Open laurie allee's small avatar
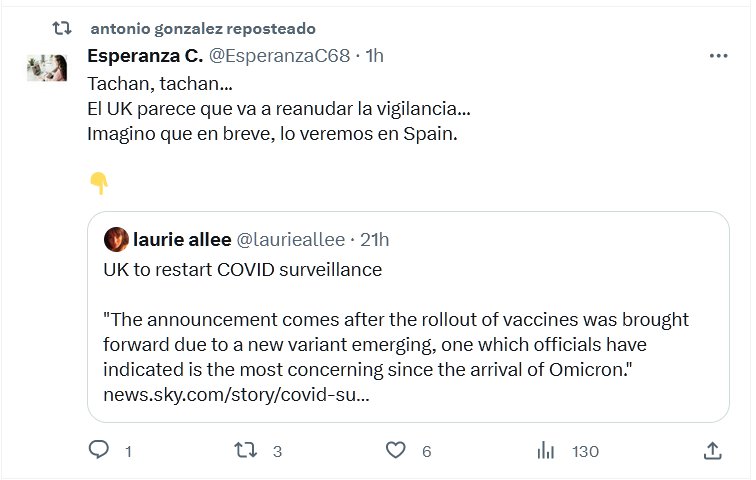 point(116,239)
